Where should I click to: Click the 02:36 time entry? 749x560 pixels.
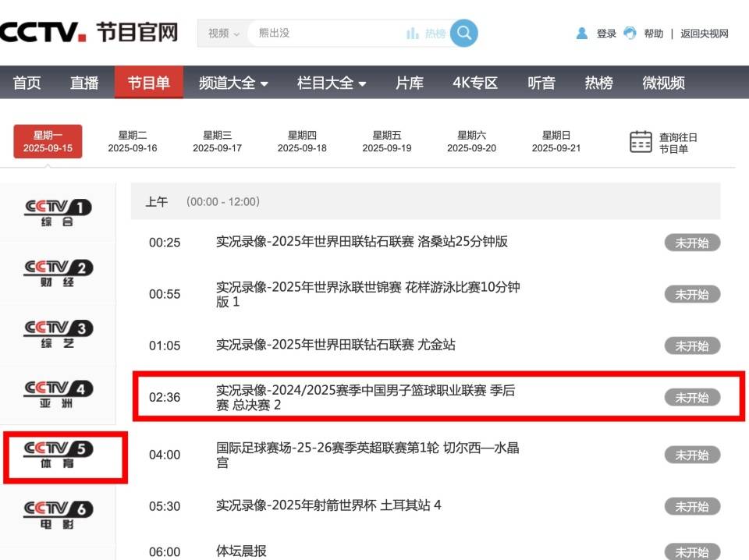165,397
